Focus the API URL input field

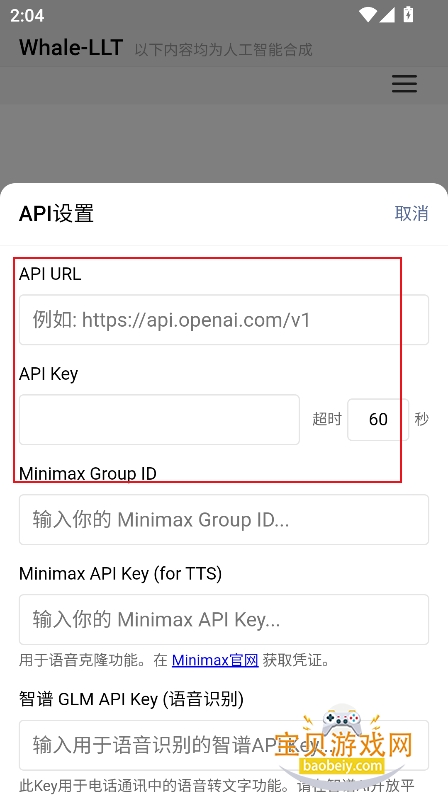point(224,320)
